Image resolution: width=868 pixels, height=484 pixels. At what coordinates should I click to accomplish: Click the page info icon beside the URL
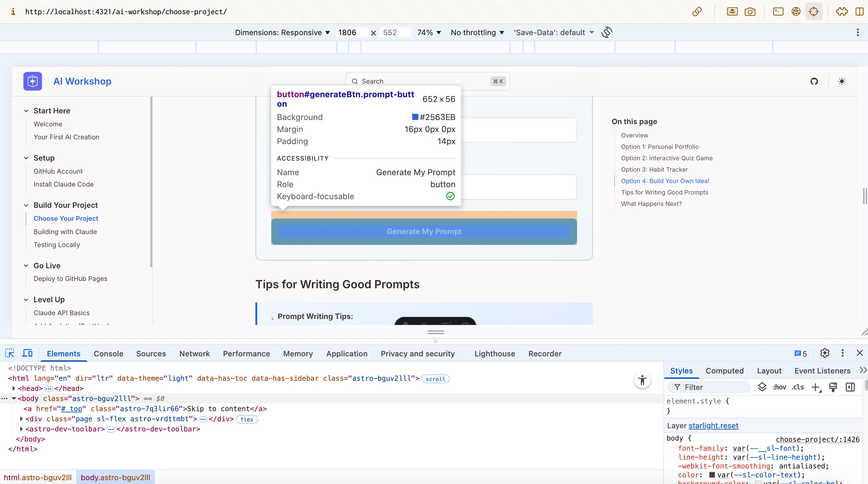coord(13,12)
